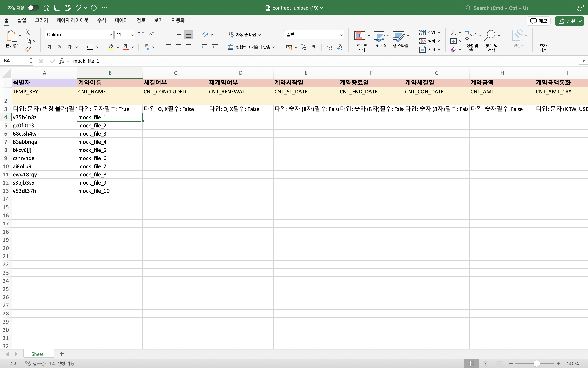Open the 데이터 ribbon tab
The width and height of the screenshot is (588, 368).
point(121,20)
